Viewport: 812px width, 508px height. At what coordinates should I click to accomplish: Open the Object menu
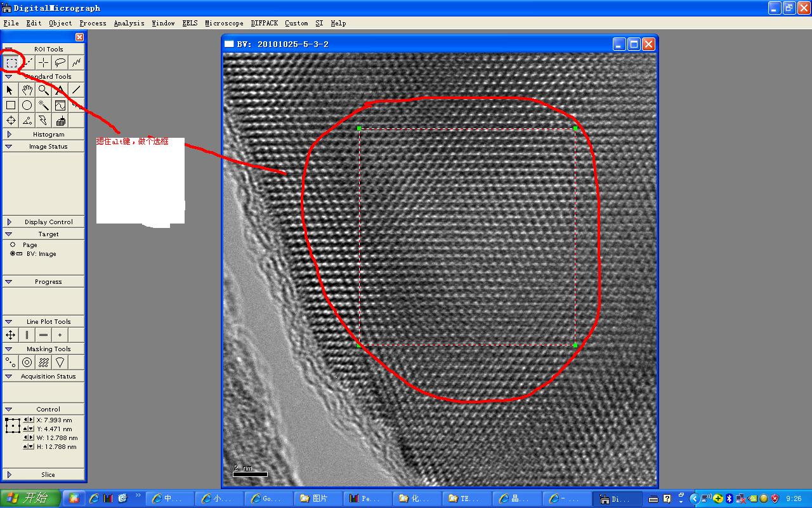[x=60, y=23]
